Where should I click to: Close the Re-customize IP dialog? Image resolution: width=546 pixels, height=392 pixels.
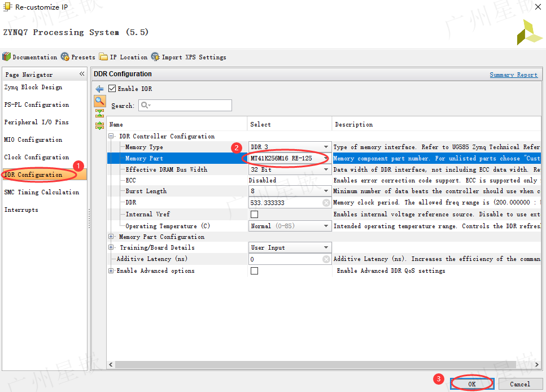538,7
